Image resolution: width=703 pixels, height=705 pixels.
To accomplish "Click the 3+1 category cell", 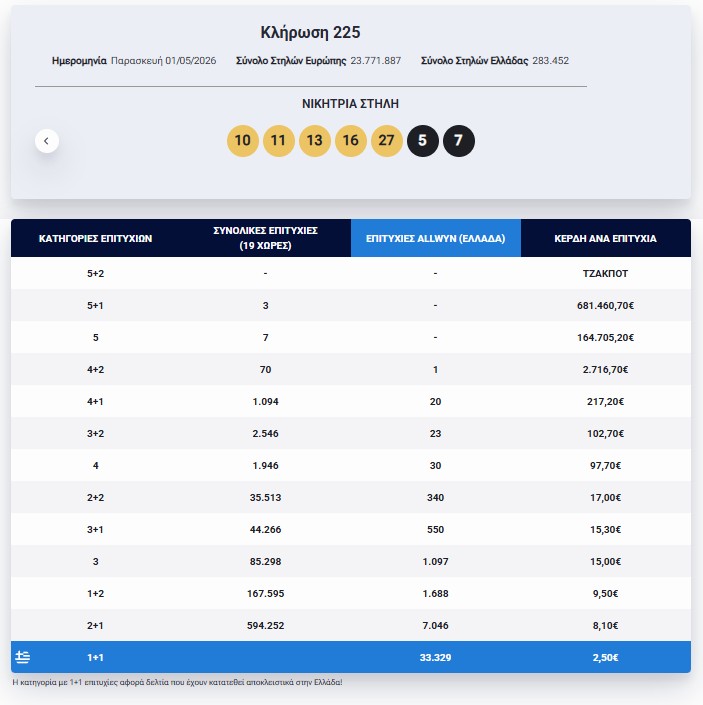I will pos(95,530).
